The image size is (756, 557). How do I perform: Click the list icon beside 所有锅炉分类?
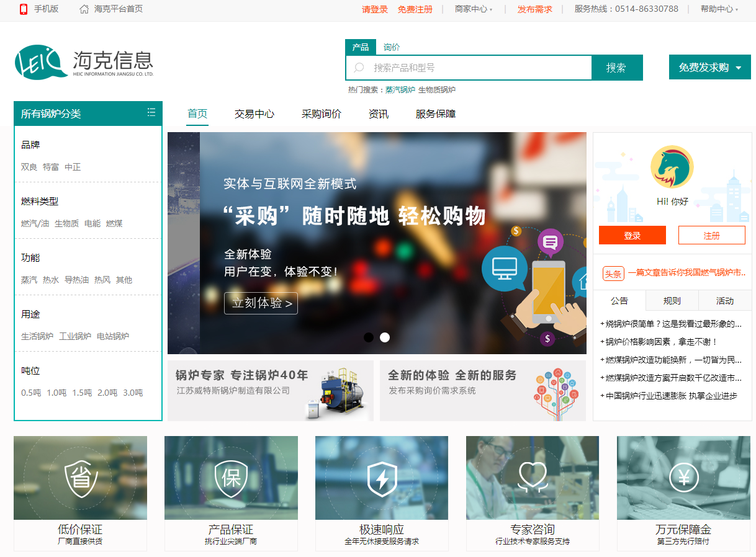click(151, 112)
